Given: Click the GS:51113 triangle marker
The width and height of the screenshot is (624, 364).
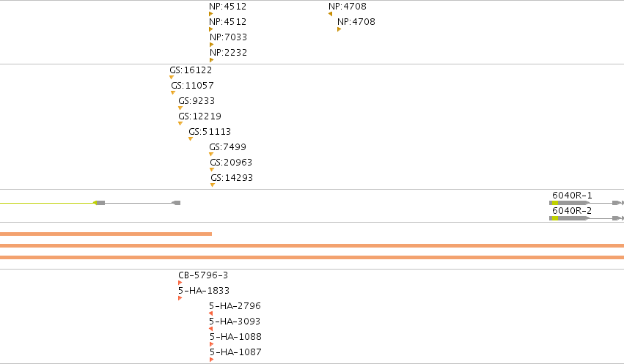Looking at the screenshot, I should [191, 138].
